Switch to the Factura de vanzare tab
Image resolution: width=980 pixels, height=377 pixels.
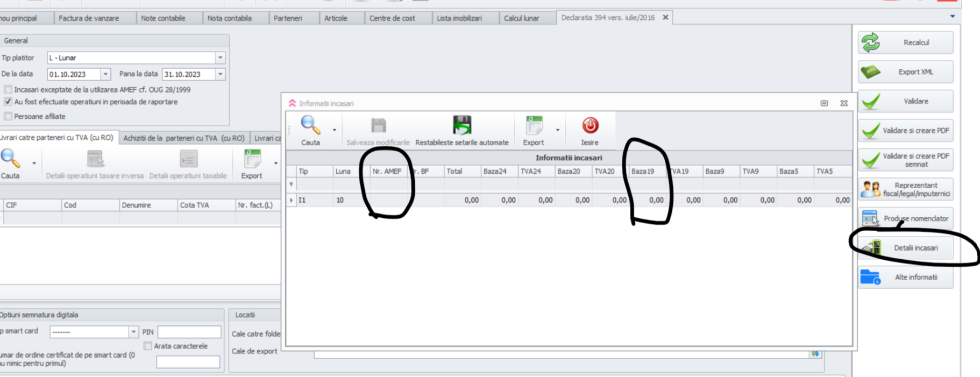[x=89, y=18]
